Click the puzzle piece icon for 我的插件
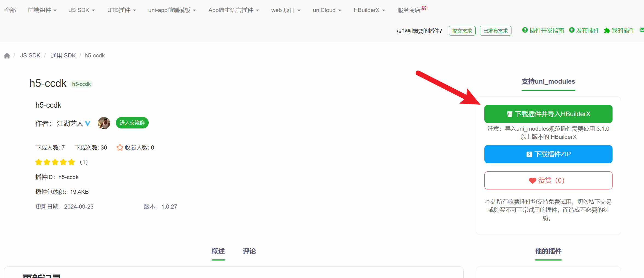This screenshot has height=278, width=644. (607, 31)
